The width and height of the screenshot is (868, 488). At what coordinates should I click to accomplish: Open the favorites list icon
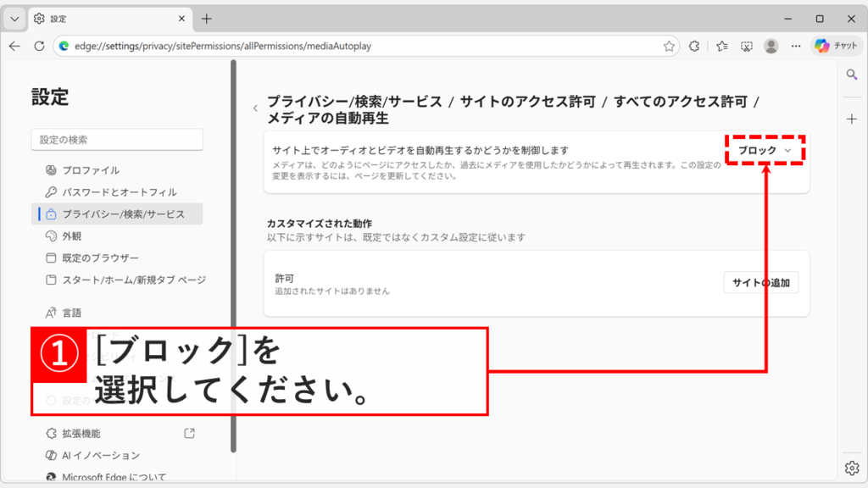click(x=720, y=47)
